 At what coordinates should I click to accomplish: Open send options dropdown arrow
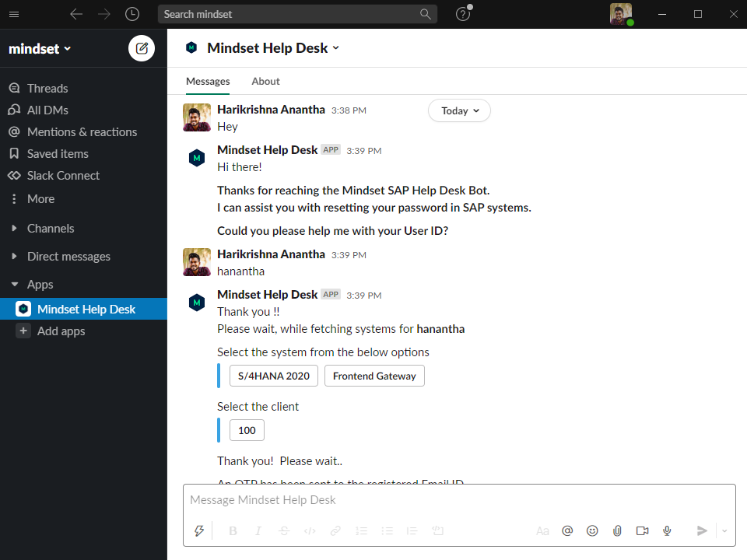click(724, 530)
